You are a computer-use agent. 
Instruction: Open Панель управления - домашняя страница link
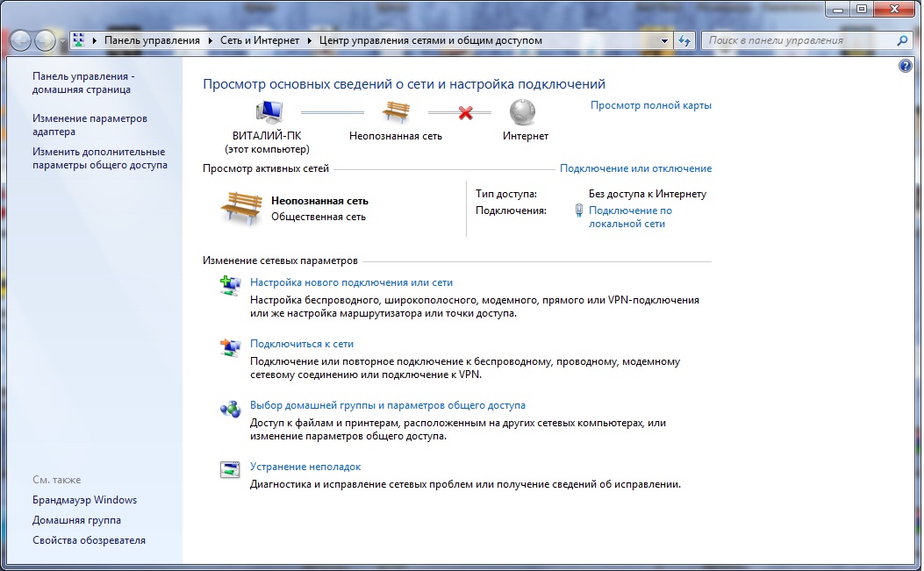[x=83, y=83]
